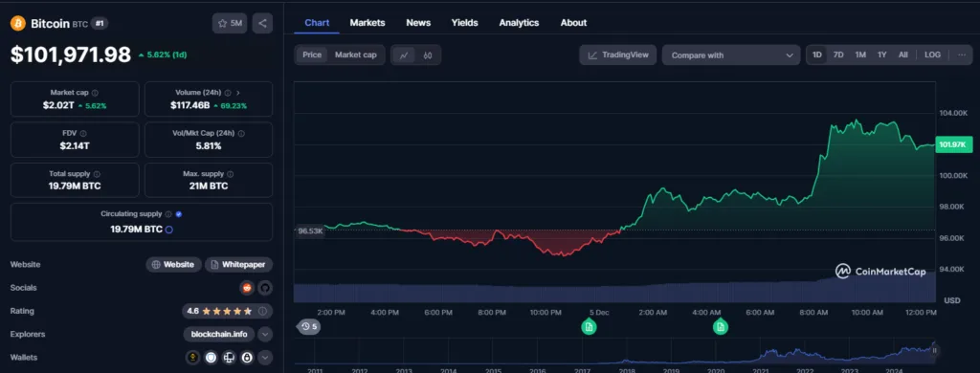
Task: Open the Website link button
Action: coord(174,264)
